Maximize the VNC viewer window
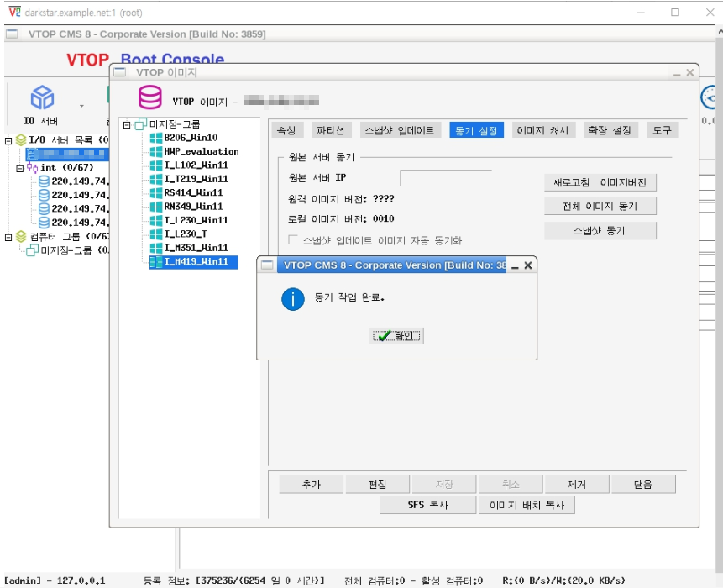The width and height of the screenshot is (723, 588). pyautogui.click(x=675, y=13)
